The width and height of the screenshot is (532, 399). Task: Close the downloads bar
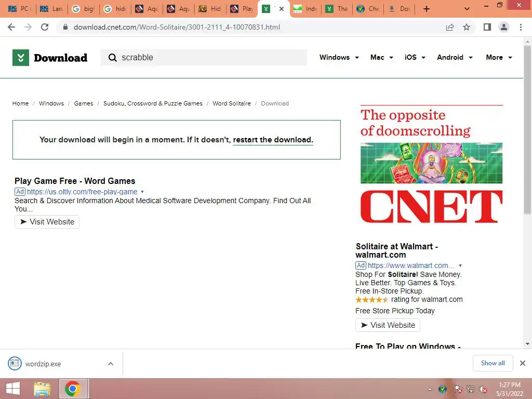523,363
